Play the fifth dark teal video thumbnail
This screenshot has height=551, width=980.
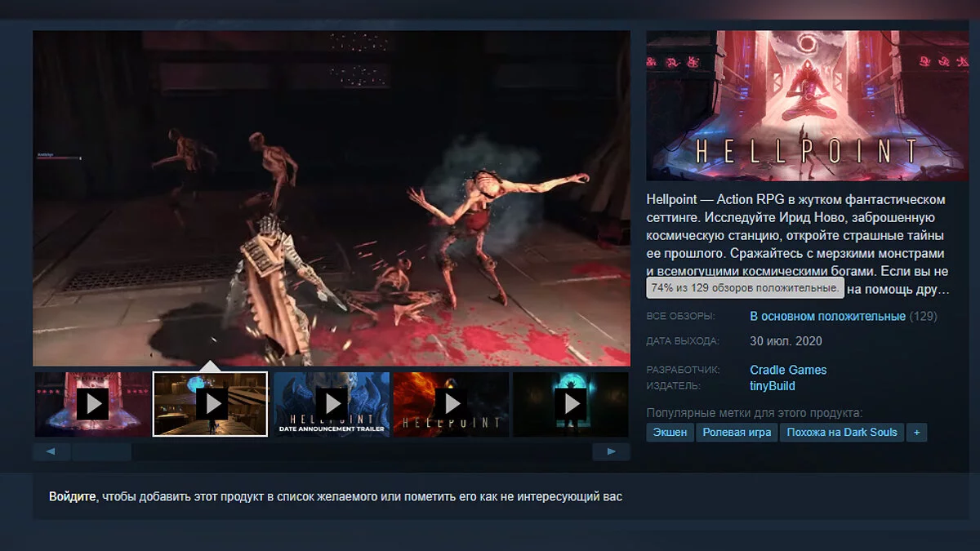[x=571, y=404]
